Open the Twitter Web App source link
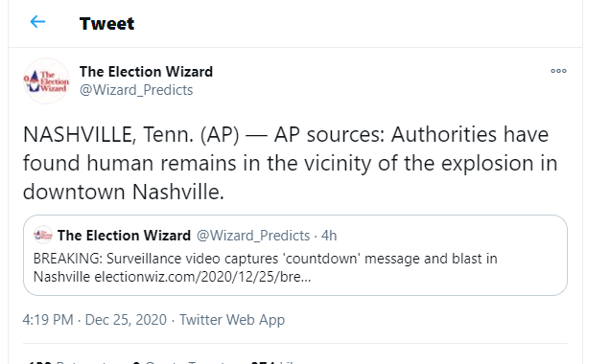The width and height of the screenshot is (610, 364). [232, 320]
